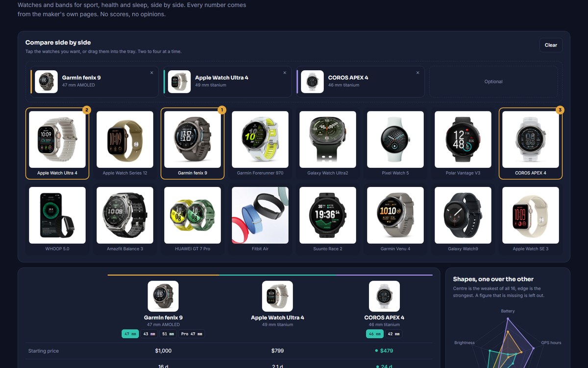Select the Galaxy Watch Ultra2 card

[328, 144]
